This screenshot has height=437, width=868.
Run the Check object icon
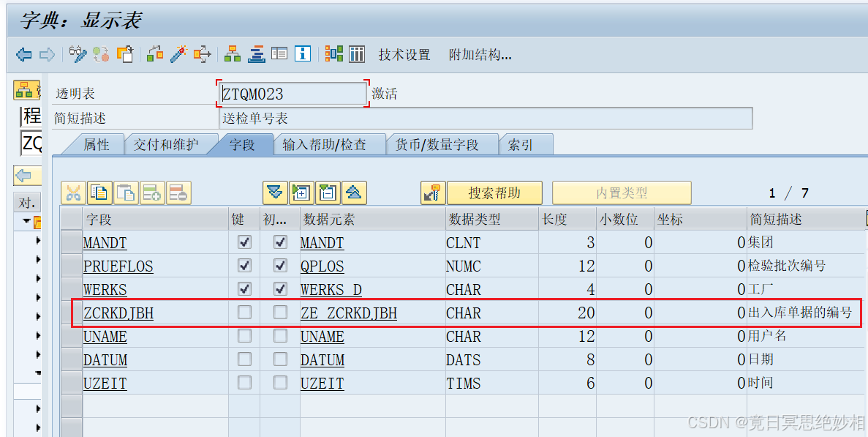pos(155,54)
